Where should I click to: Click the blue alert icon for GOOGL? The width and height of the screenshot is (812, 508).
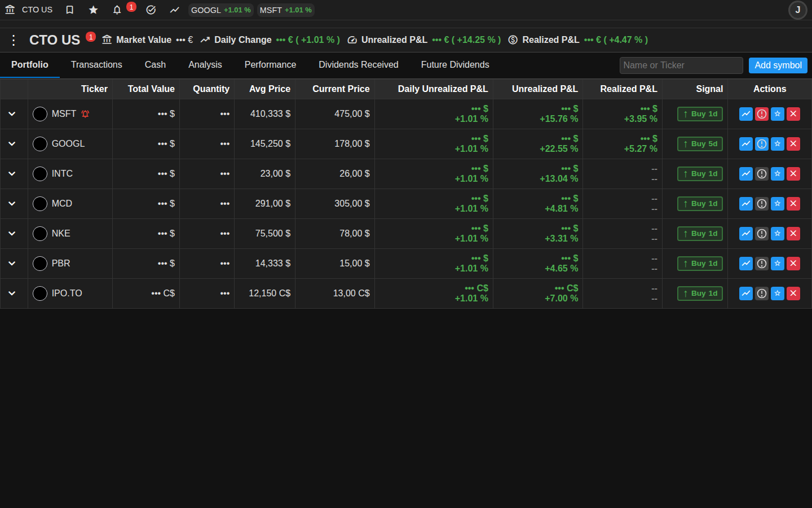tap(762, 144)
